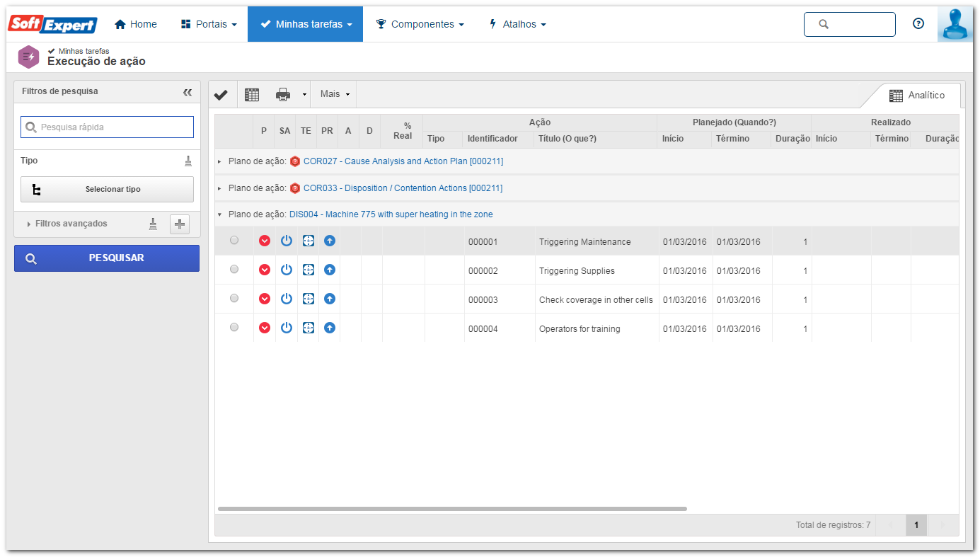The height and width of the screenshot is (557, 980).
Task: Go to the Home menu
Action: (x=136, y=24)
